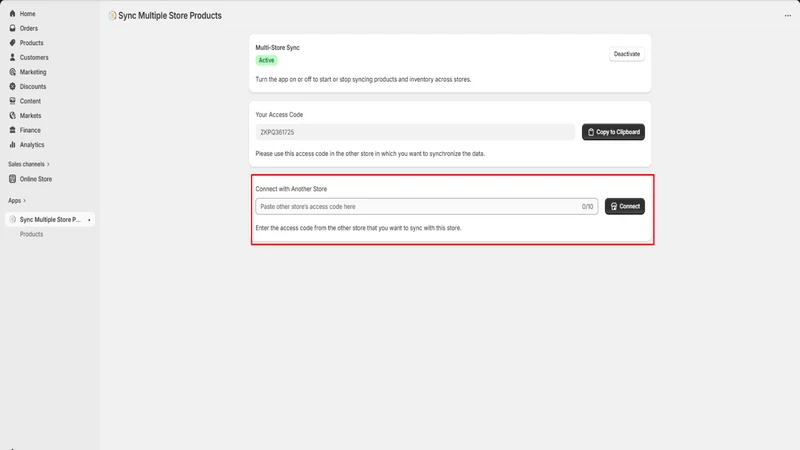Click the Multi-Store Sync heading
This screenshot has width=800, height=450.
[x=278, y=47]
